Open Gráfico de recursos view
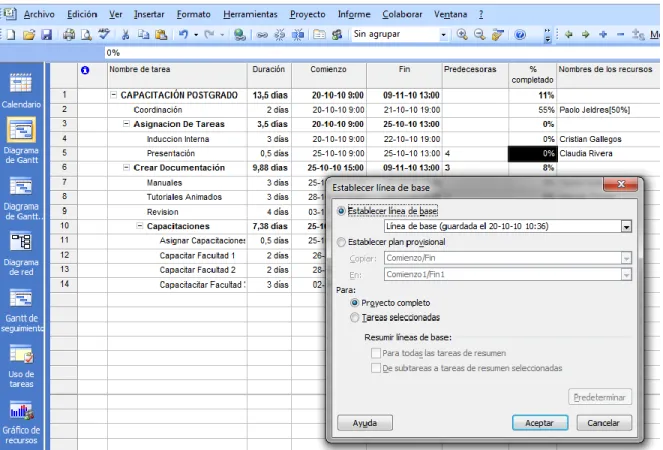Viewport: 663px width, 450px height. tap(21, 410)
